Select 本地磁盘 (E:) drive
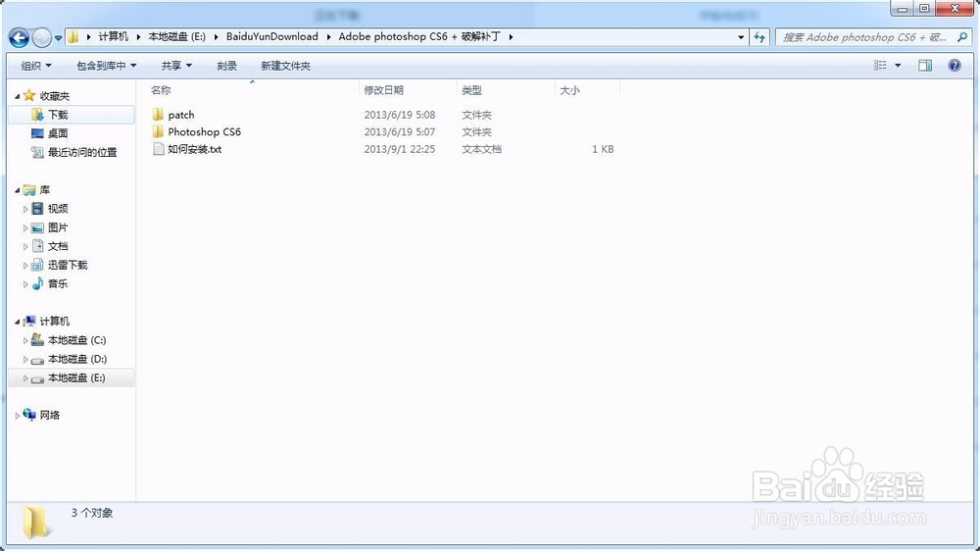This screenshot has height=551, width=980. click(x=76, y=377)
